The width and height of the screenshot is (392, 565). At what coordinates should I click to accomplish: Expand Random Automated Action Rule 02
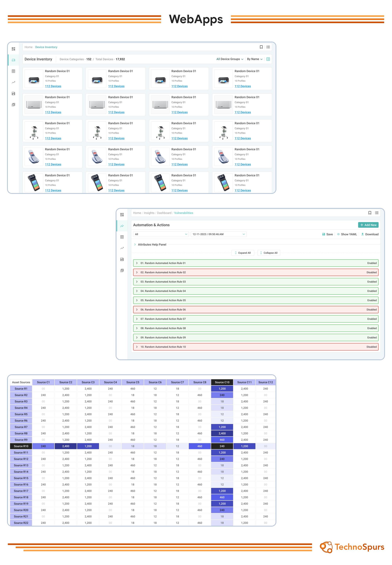137,272
